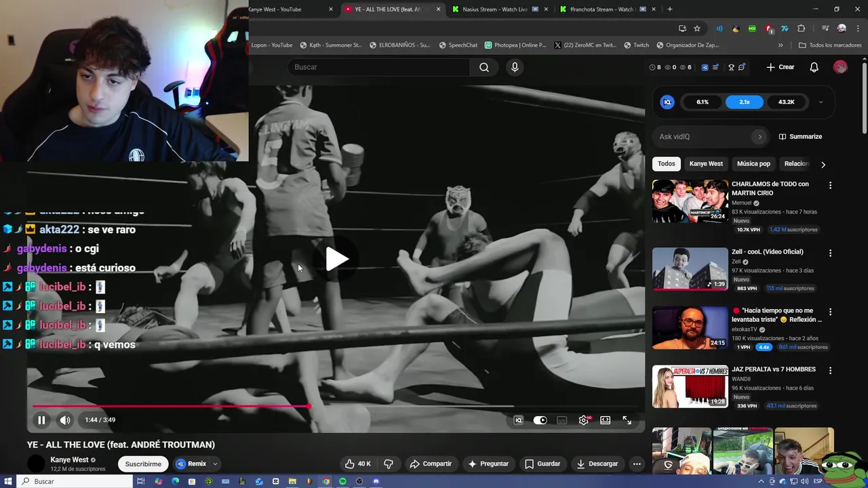Screen dimensions: 868x488
Task: Pause the video with the control bar button
Action: click(x=41, y=420)
